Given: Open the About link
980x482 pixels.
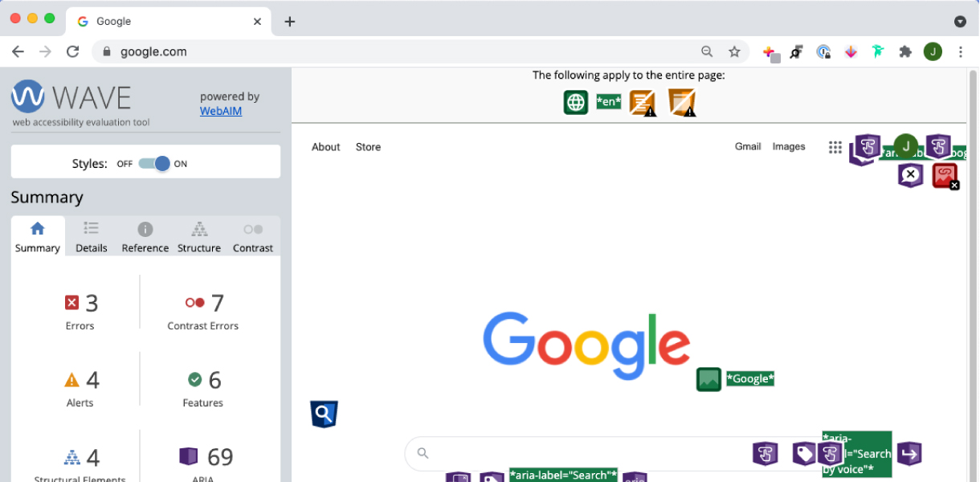Looking at the screenshot, I should point(326,147).
